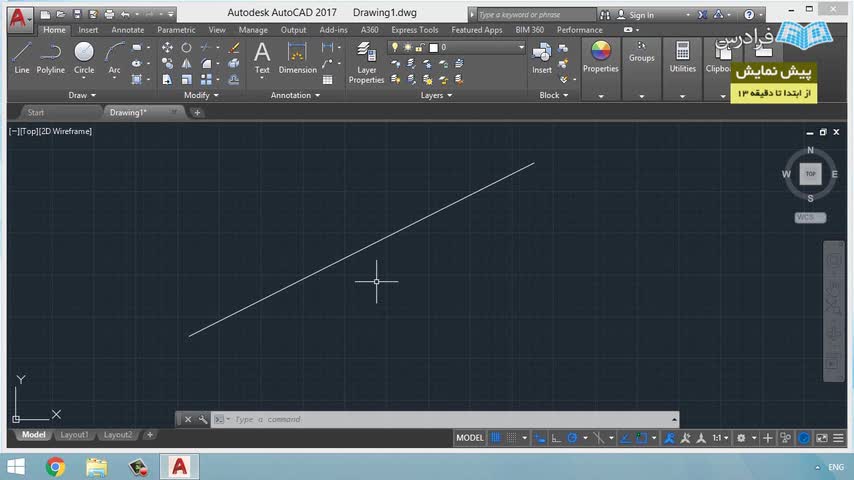
Task: Expand the Properties panel arrow
Action: (601, 96)
